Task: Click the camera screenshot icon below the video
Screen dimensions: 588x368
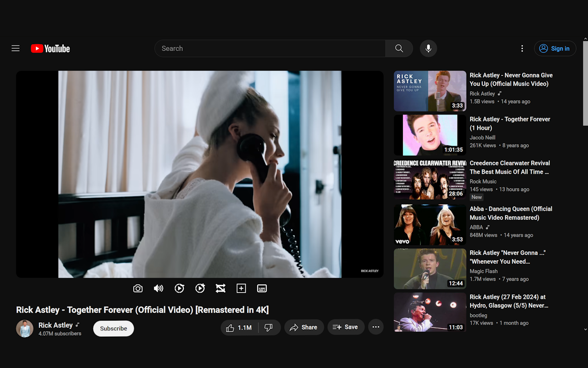Action: 137,288
